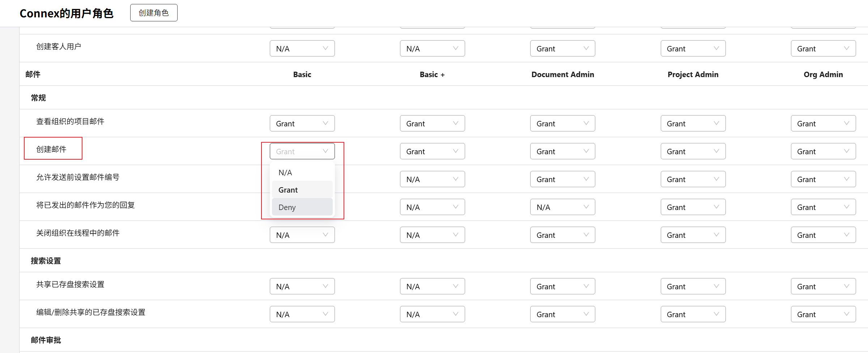868x353 pixels.
Task: Click the 创建邮件 permission label
Action: [x=51, y=149]
